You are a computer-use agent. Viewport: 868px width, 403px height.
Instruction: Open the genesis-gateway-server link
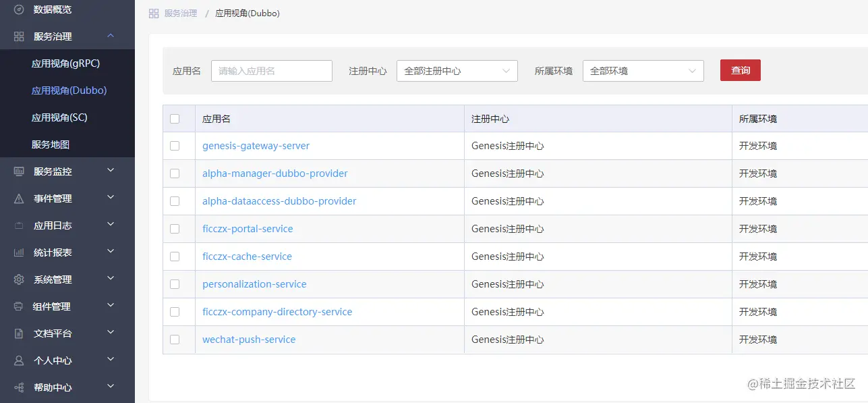[256, 146]
